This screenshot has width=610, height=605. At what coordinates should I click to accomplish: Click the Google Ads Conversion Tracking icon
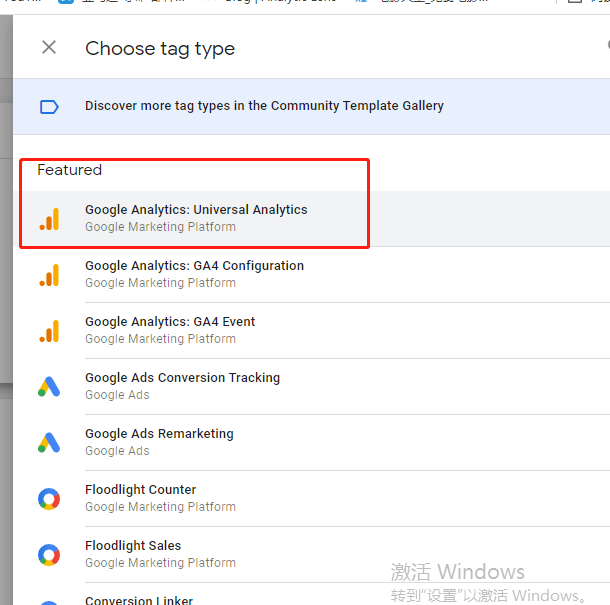pyautogui.click(x=49, y=387)
